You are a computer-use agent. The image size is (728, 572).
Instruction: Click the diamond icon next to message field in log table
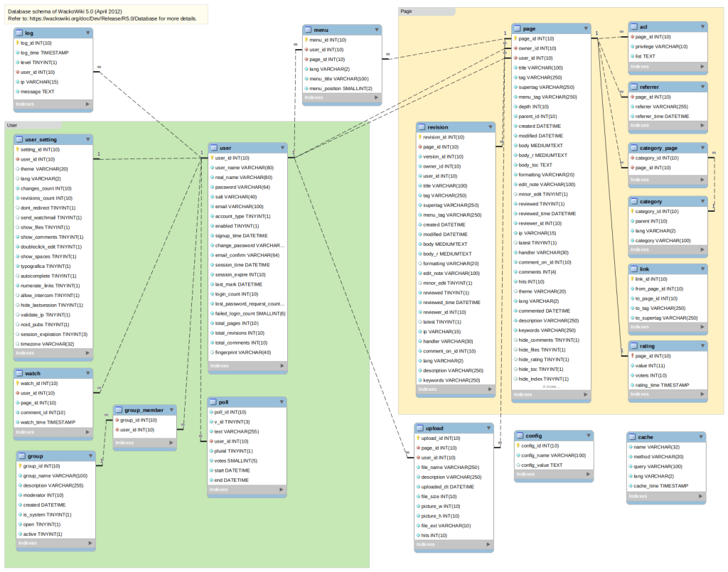(18, 92)
